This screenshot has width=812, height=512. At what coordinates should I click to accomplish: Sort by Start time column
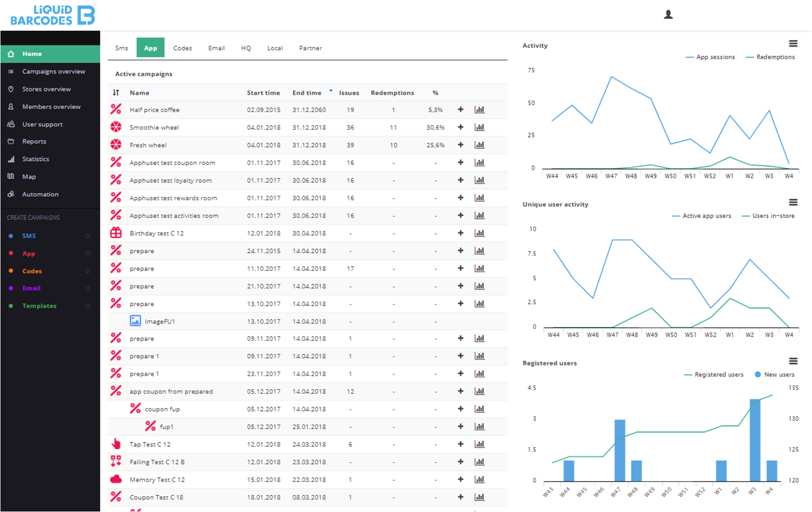[264, 93]
